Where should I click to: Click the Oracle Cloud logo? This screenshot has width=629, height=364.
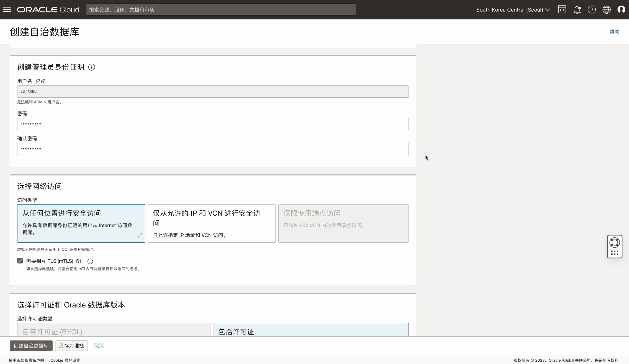tap(48, 10)
